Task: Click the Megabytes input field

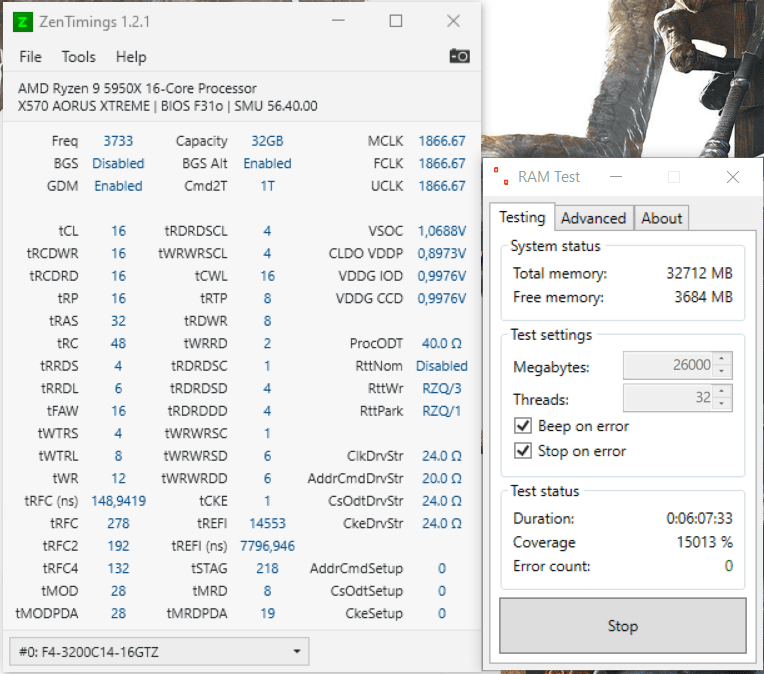Action: (668, 365)
